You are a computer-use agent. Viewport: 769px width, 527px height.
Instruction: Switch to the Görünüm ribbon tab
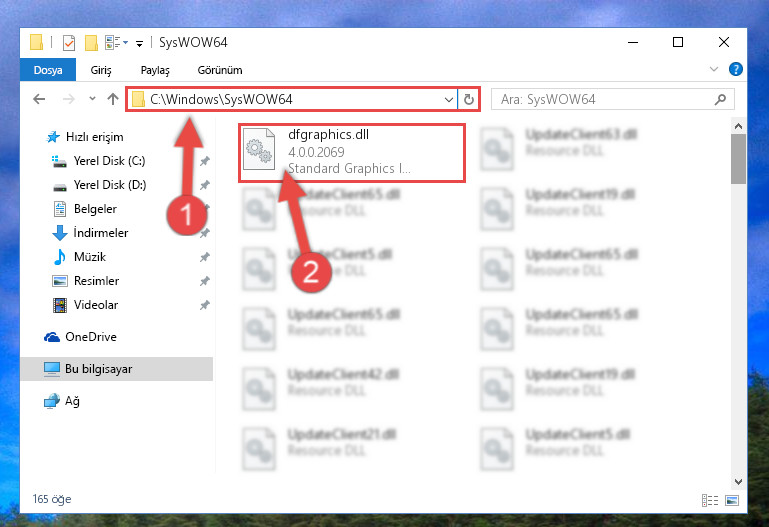point(220,70)
